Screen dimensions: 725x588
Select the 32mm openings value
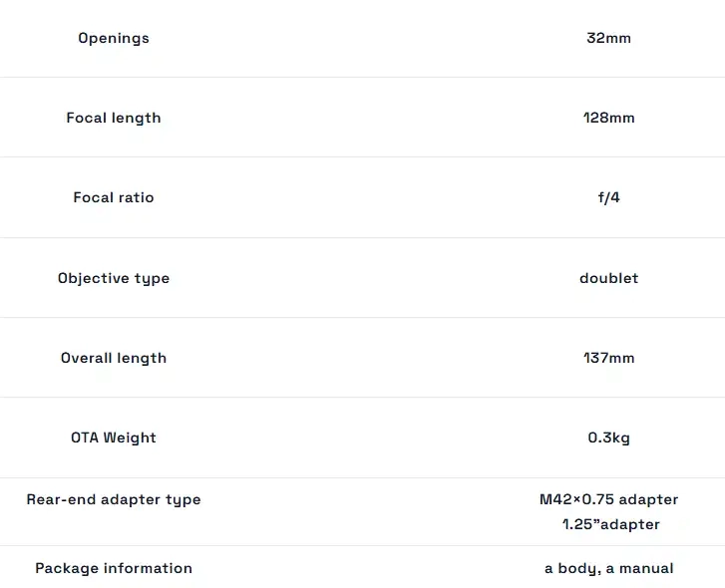pos(608,38)
